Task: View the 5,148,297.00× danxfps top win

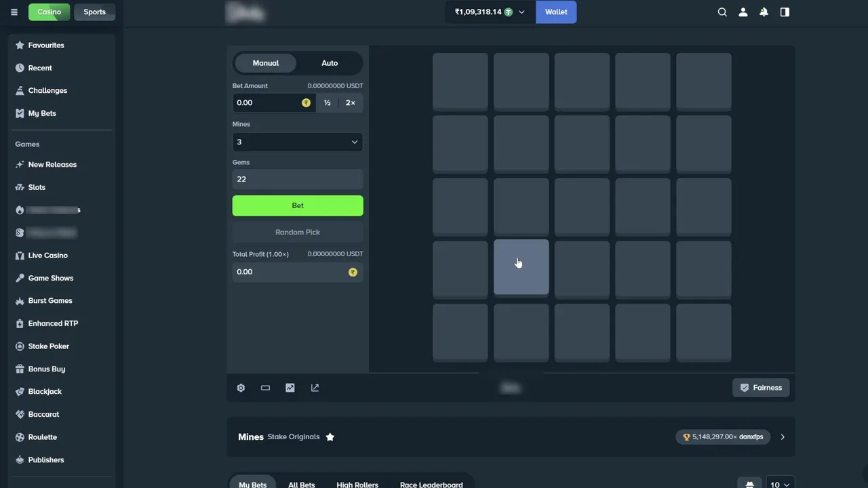Action: pyautogui.click(x=723, y=437)
